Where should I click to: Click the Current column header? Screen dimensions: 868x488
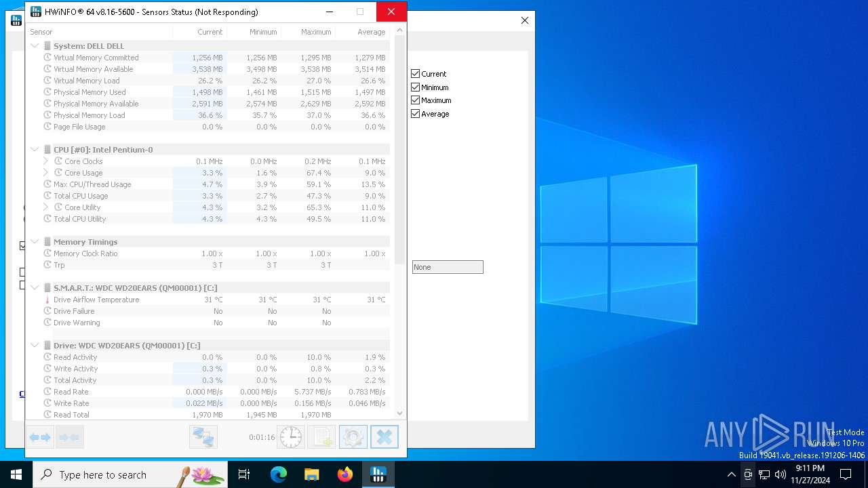(x=199, y=32)
